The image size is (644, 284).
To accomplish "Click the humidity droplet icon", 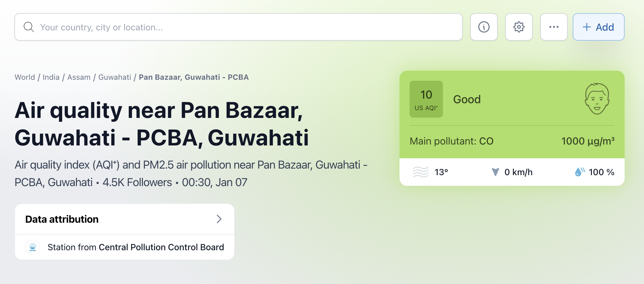I will tap(579, 172).
